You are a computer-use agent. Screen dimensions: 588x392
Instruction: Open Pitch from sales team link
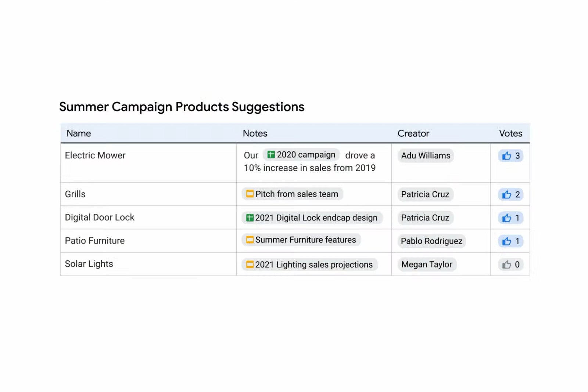coord(292,194)
